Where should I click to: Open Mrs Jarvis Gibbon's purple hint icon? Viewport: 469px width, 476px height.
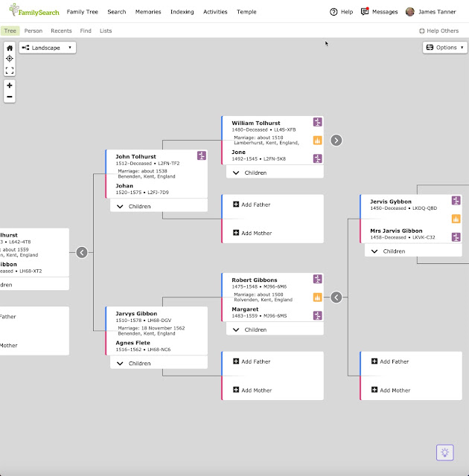click(x=456, y=237)
